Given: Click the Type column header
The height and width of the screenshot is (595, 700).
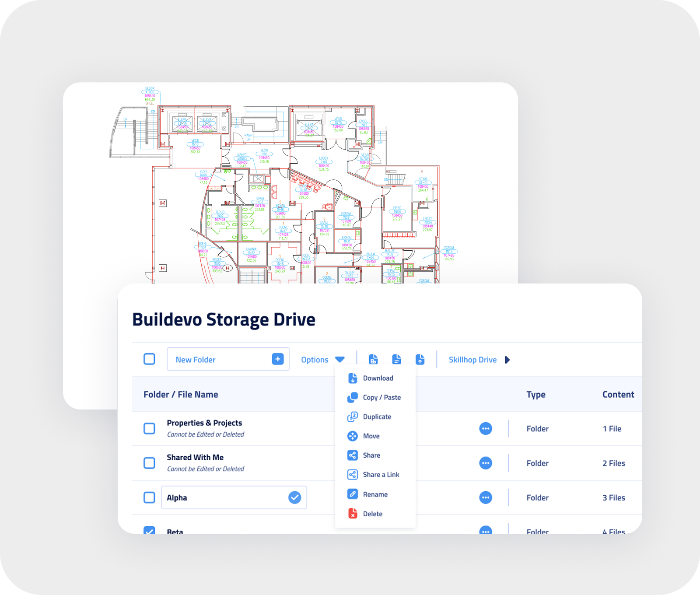Looking at the screenshot, I should click(536, 394).
